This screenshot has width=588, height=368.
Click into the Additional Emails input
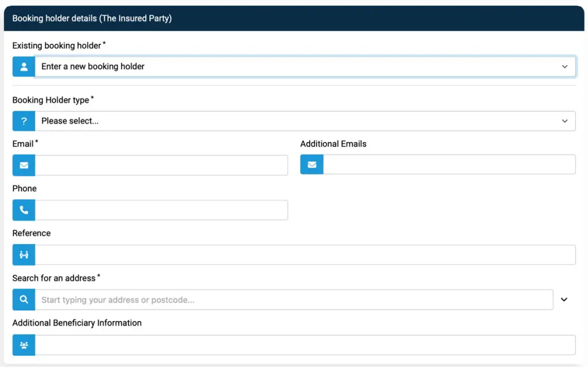click(x=449, y=165)
